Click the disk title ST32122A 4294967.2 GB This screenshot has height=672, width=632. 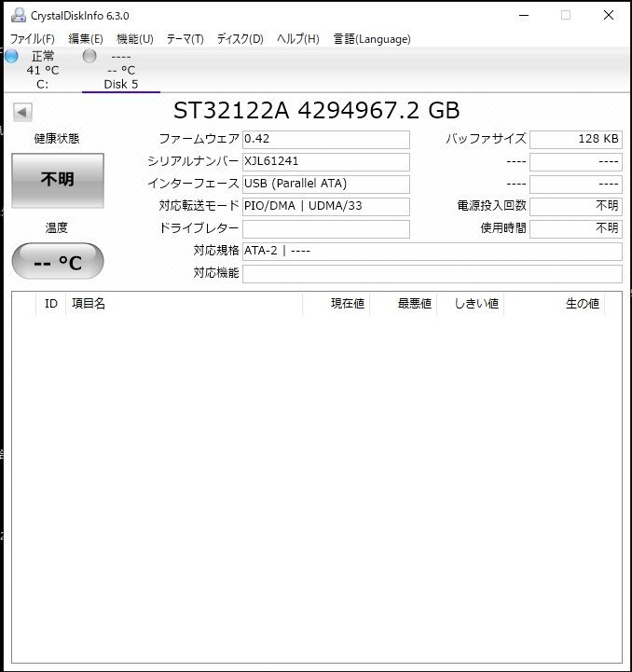point(316,111)
